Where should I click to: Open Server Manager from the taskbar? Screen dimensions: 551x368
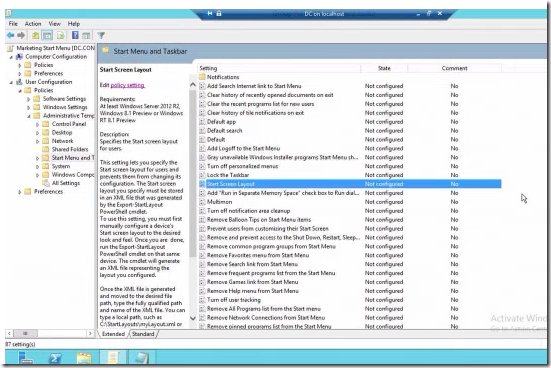coord(26,357)
